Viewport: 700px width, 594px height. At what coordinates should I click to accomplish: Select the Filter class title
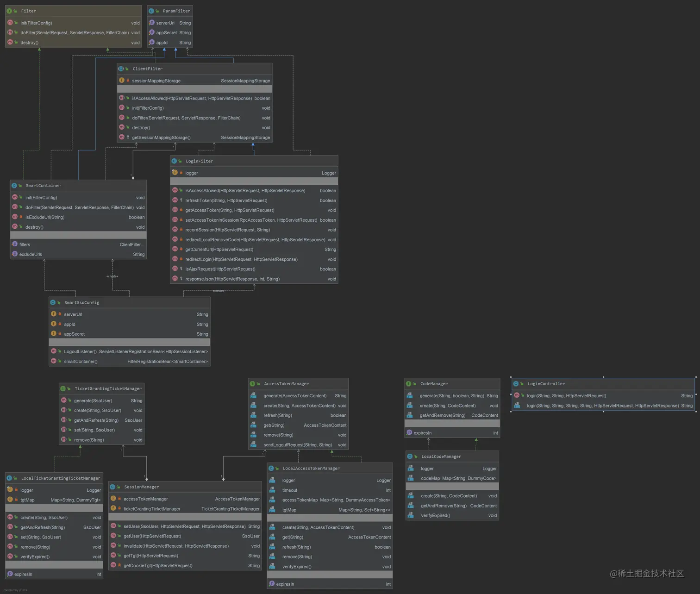tap(28, 11)
